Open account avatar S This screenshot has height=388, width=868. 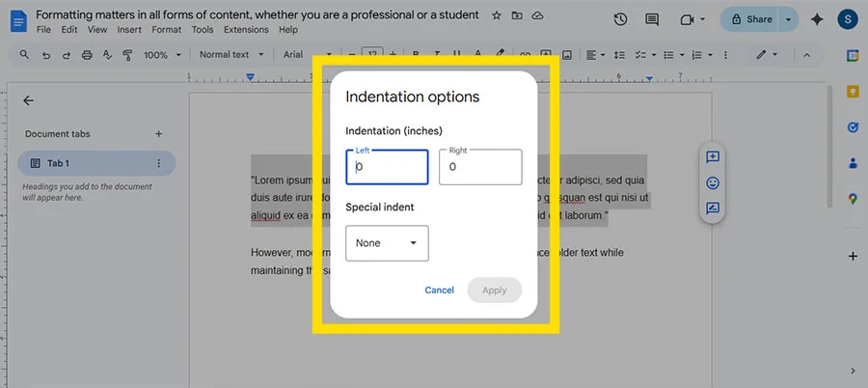pos(847,19)
